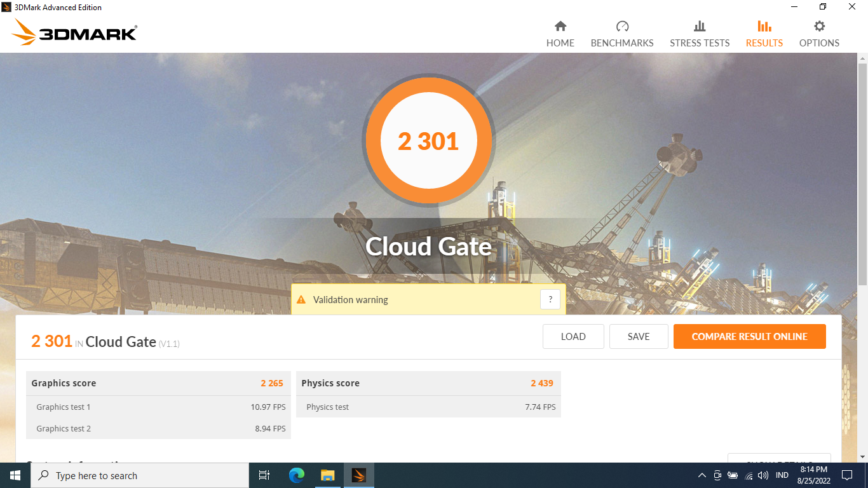This screenshot has height=488, width=868.
Task: Click the 2 301 score circle
Action: 428,140
